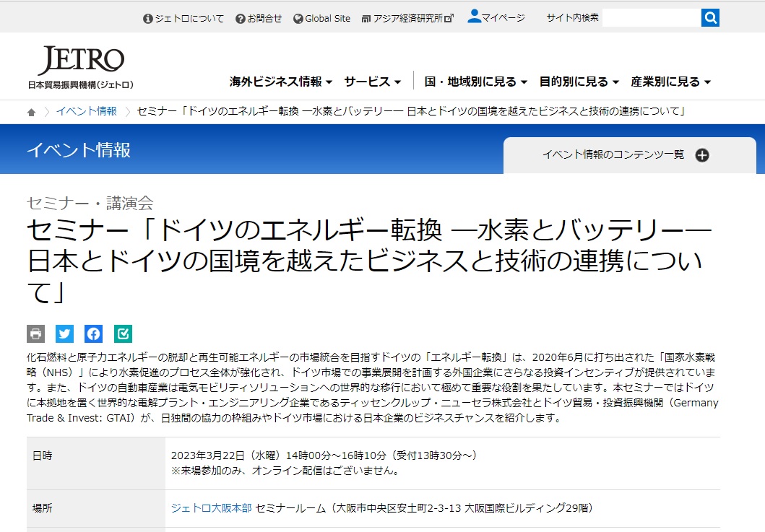The image size is (765, 532).
Task: Click the question mark icon beside お問合せ
Action: (240, 19)
